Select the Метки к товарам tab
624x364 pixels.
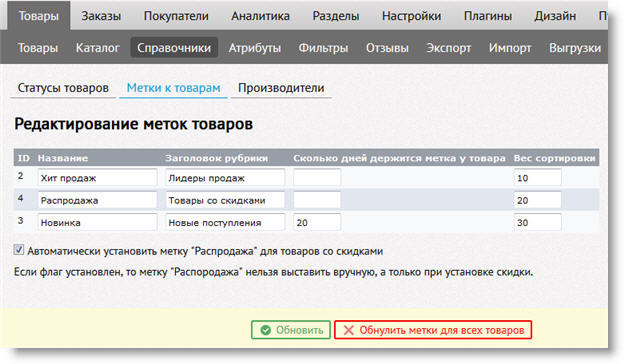click(174, 88)
